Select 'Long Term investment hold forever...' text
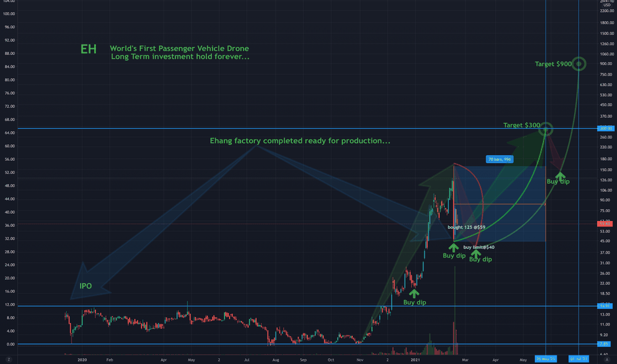Screen dimensions: 617x364 point(180,57)
